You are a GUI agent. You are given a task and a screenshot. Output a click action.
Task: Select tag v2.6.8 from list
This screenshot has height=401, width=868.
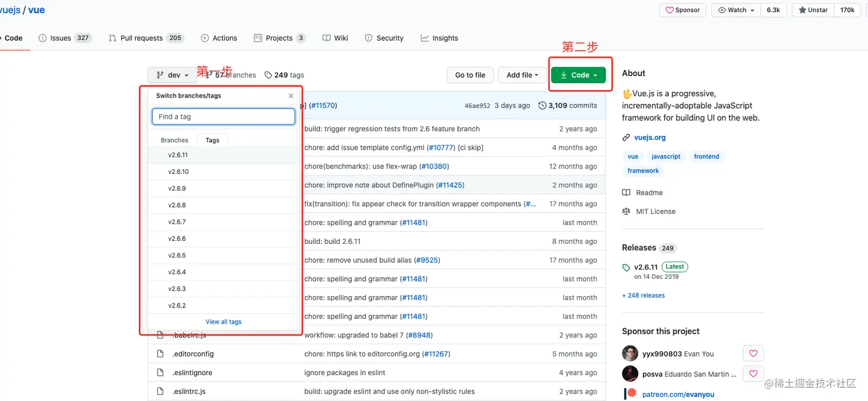coord(224,205)
